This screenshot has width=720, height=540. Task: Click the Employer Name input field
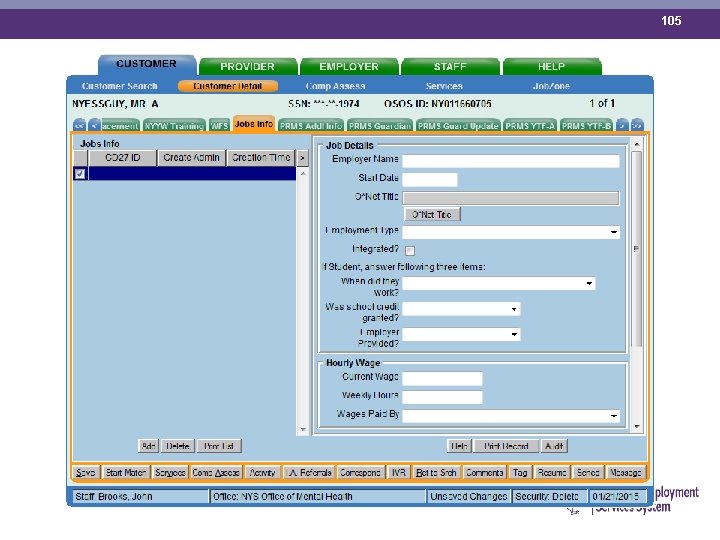point(511,161)
